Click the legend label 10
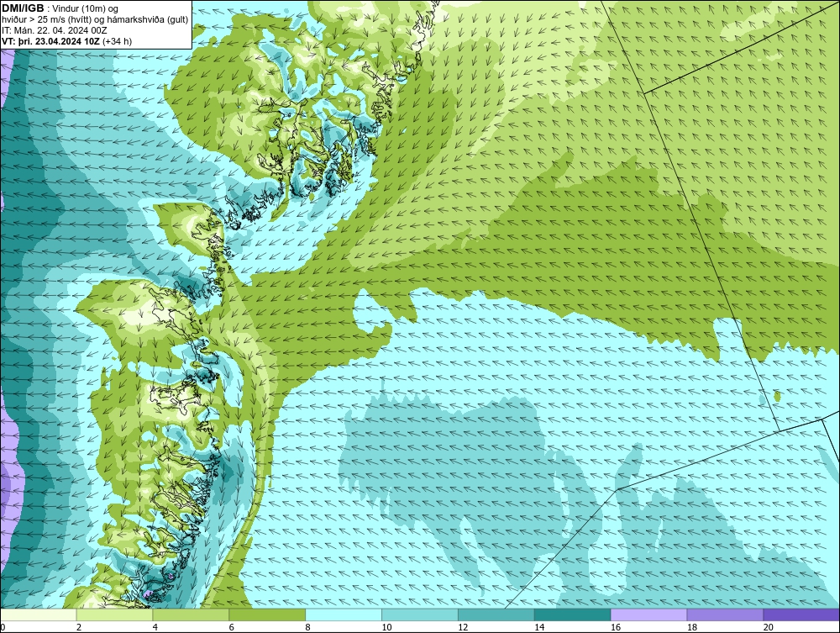 coord(386,627)
